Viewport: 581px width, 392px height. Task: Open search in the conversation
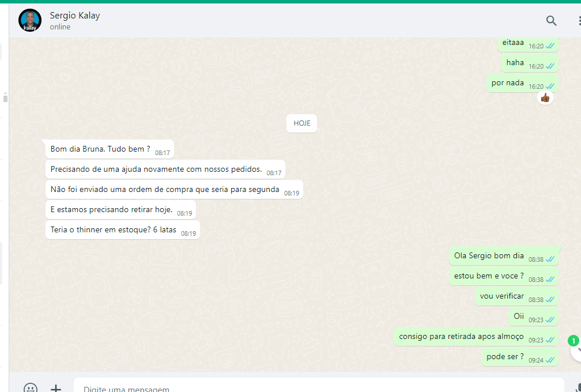point(551,21)
